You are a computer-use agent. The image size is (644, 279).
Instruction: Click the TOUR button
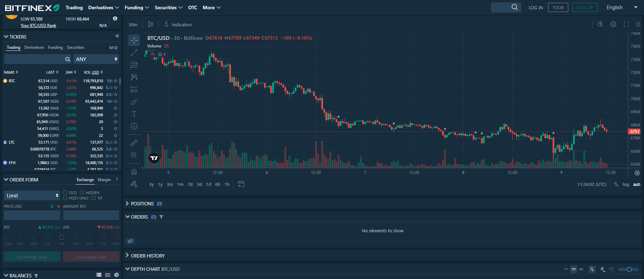click(x=558, y=8)
